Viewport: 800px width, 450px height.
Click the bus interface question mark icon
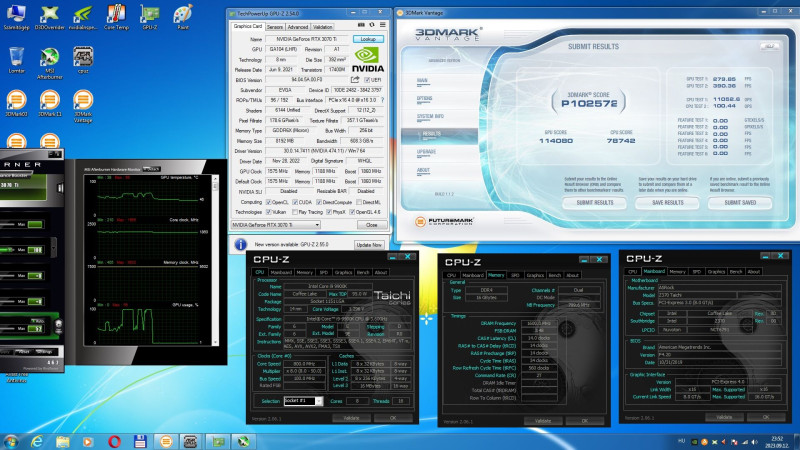382,100
